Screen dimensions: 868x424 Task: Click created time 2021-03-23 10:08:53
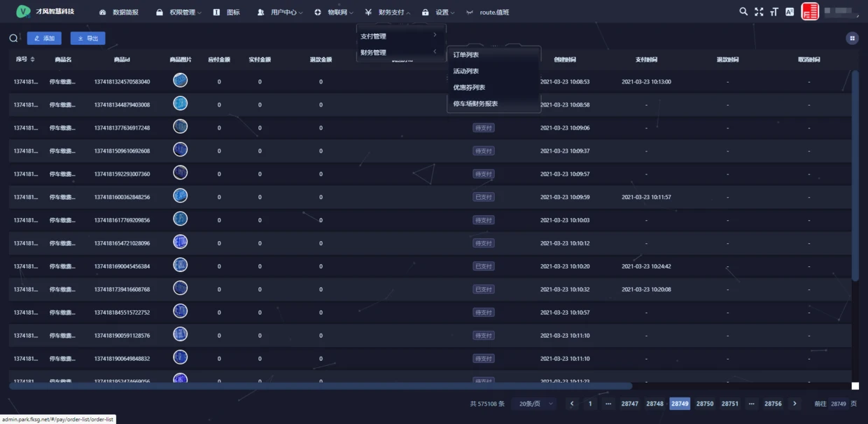pyautogui.click(x=565, y=81)
